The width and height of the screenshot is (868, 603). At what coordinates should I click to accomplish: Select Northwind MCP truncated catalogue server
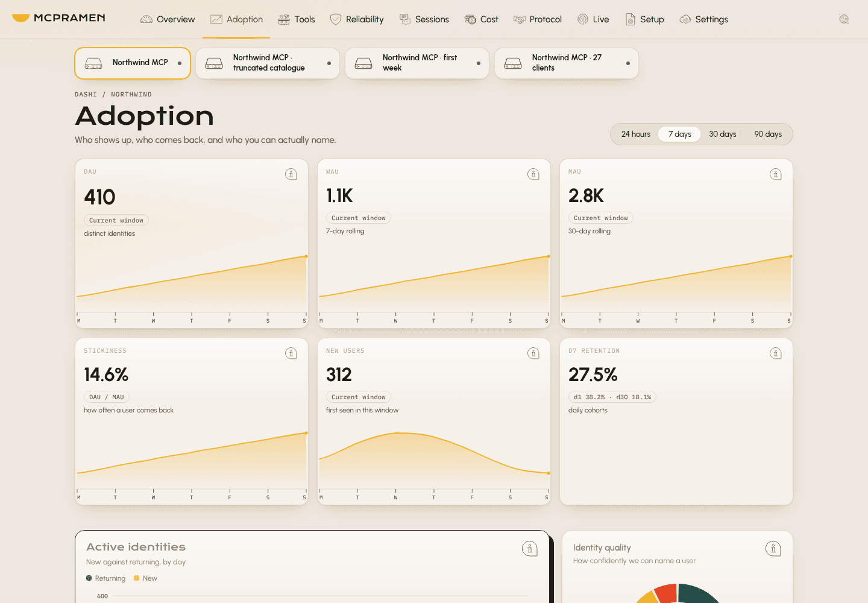click(x=268, y=63)
